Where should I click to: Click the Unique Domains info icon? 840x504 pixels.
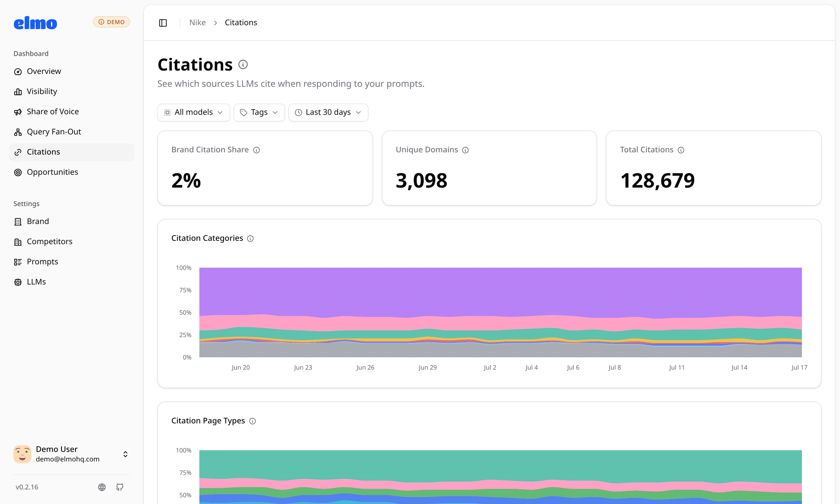coord(465,150)
